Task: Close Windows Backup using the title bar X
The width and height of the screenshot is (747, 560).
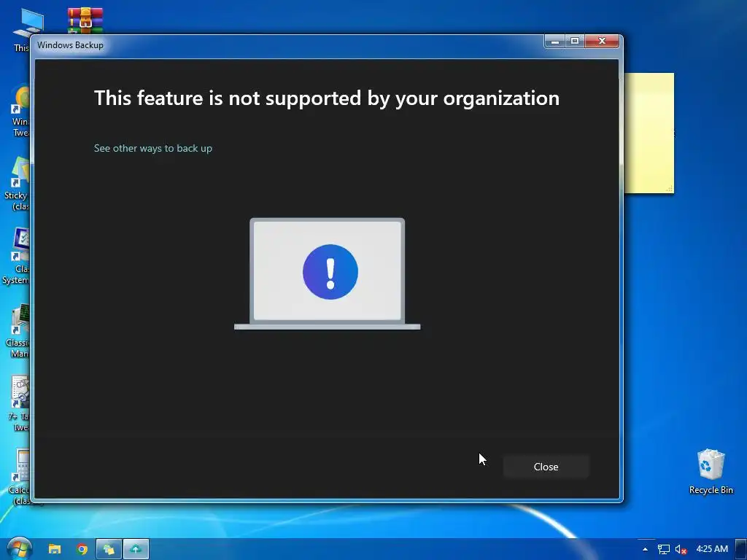Action: 602,42
